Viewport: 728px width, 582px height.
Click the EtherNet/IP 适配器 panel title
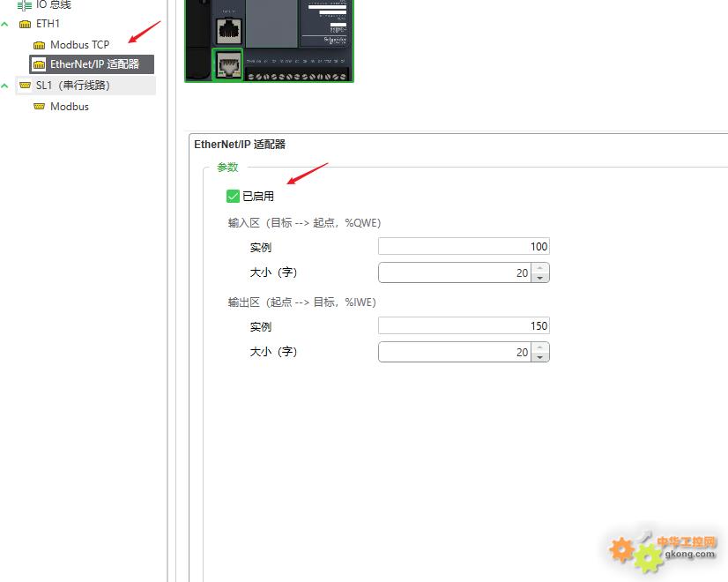(x=240, y=145)
